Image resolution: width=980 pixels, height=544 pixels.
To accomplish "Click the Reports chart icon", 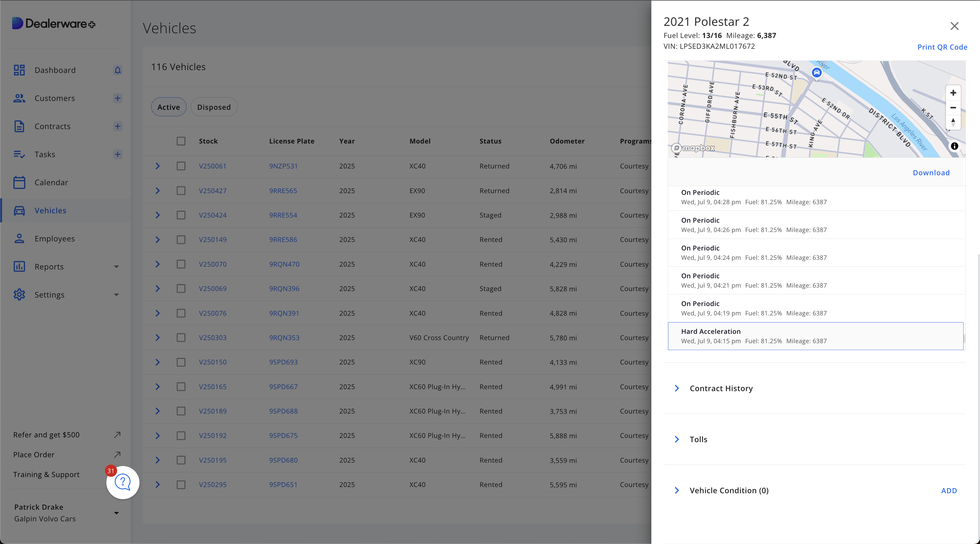I will pos(19,267).
